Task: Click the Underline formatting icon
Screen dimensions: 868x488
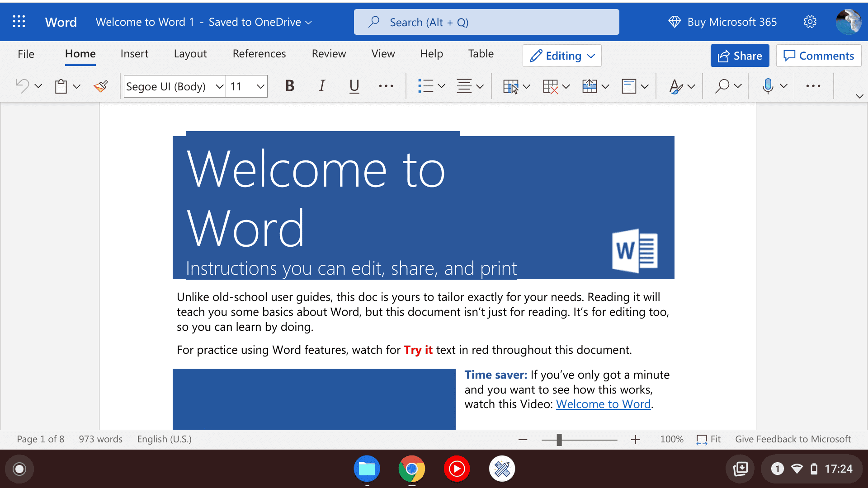Action: (x=353, y=86)
